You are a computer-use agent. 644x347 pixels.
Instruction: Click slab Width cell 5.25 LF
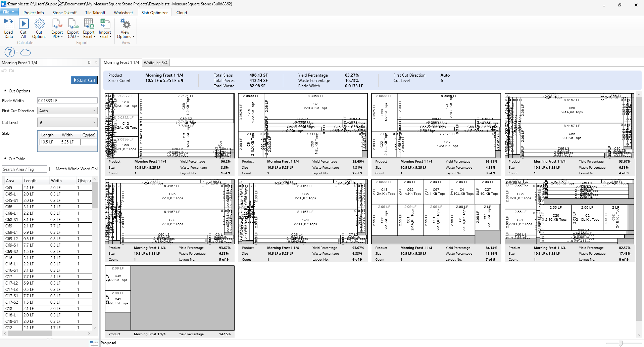(x=70, y=142)
